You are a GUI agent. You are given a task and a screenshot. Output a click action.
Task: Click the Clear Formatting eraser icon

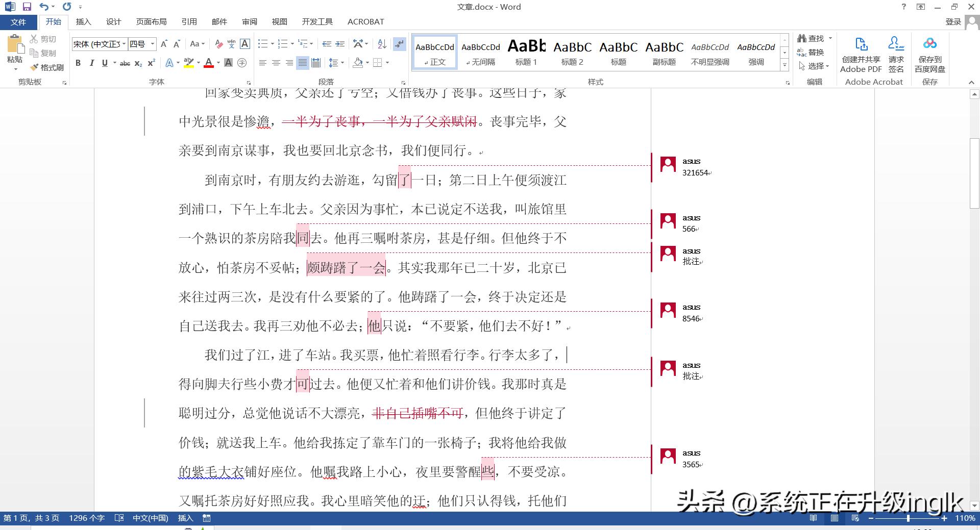(x=218, y=44)
